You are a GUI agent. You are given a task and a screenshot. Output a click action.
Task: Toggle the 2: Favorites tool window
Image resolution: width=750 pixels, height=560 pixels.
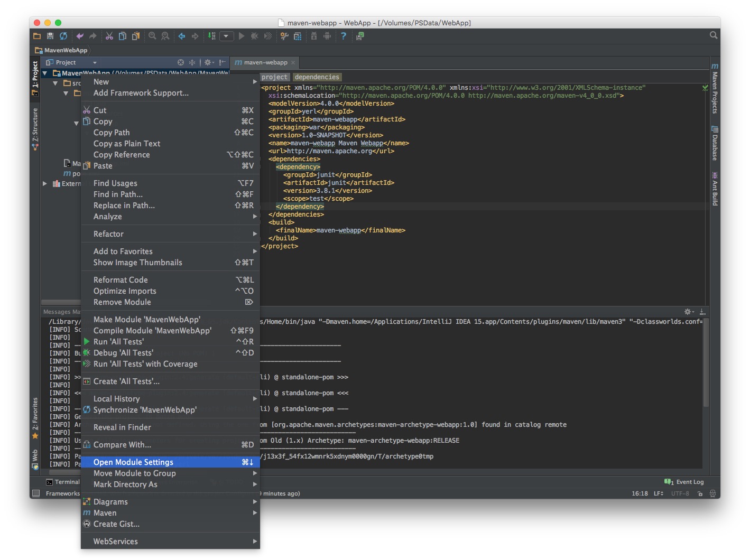coord(35,418)
